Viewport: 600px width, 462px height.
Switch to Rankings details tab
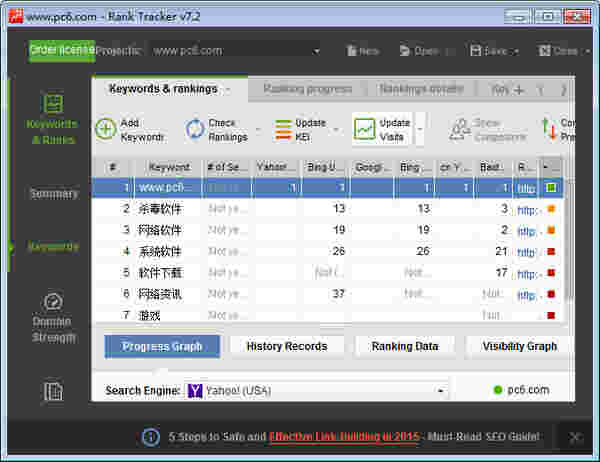tap(421, 90)
